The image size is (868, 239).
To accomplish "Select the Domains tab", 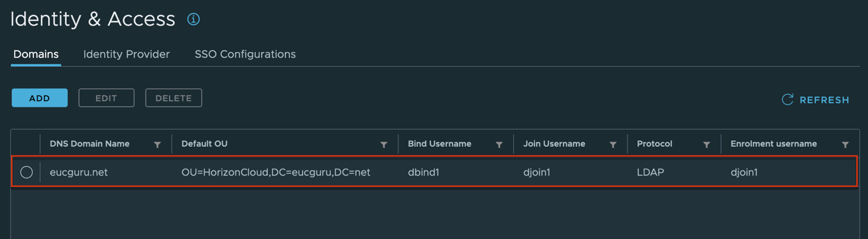I will pyautogui.click(x=36, y=54).
